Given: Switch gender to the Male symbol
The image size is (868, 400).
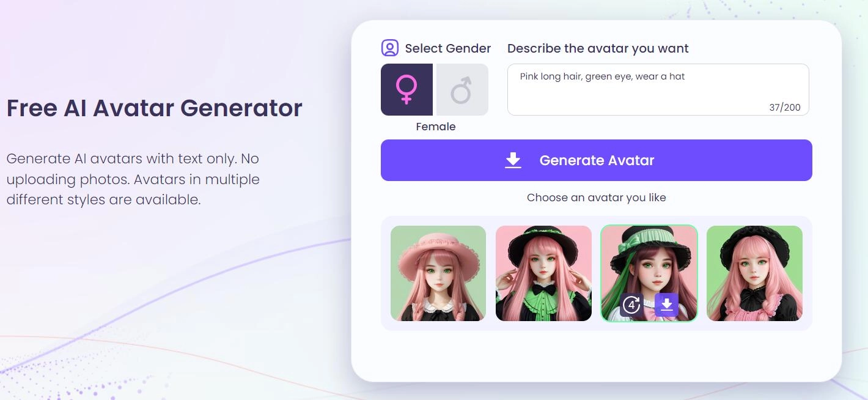Looking at the screenshot, I should (462, 89).
